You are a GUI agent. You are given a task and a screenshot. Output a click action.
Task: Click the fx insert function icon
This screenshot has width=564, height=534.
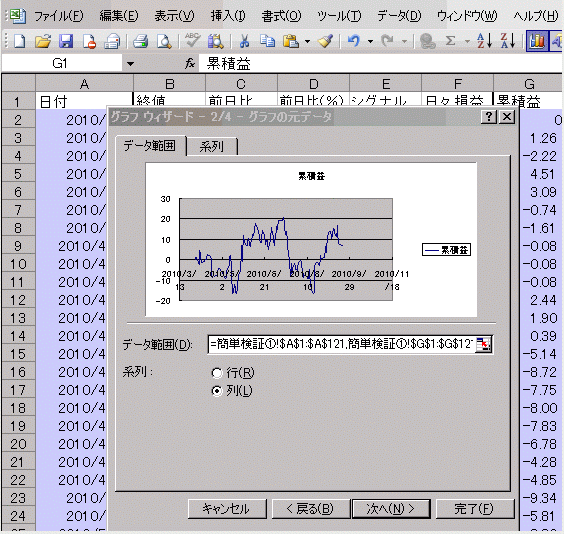[190, 64]
